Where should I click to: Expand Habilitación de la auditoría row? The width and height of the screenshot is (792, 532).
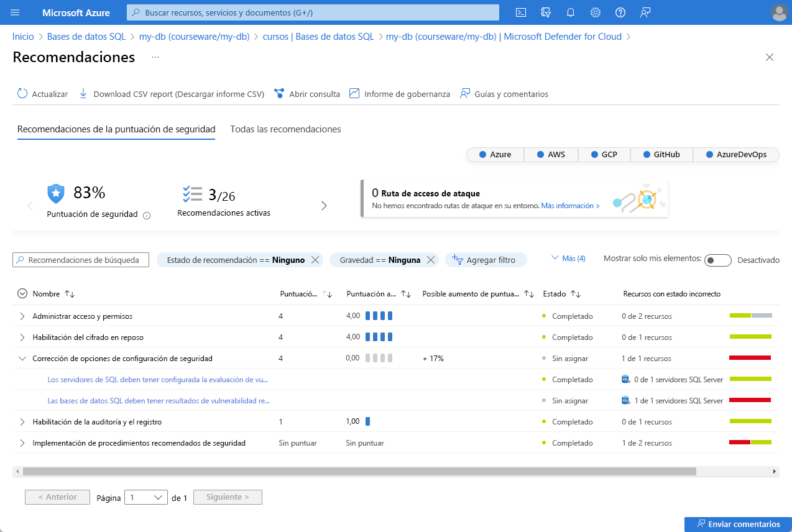pyautogui.click(x=22, y=422)
